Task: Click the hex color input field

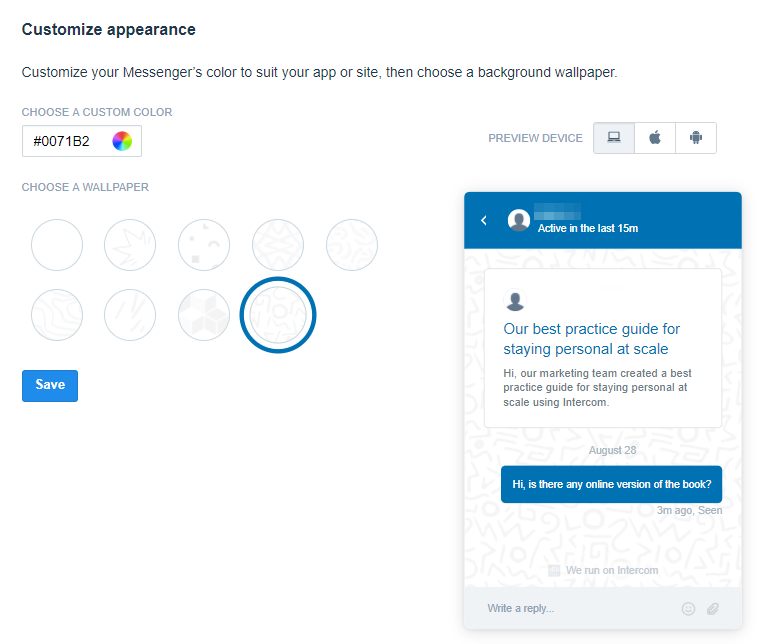Action: pos(82,141)
